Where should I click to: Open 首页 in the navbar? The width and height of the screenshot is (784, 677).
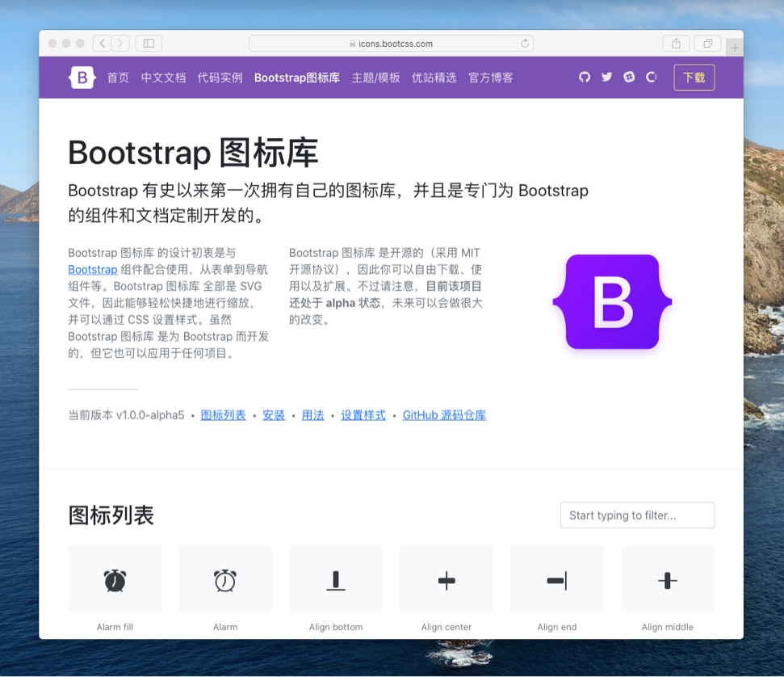tap(118, 78)
